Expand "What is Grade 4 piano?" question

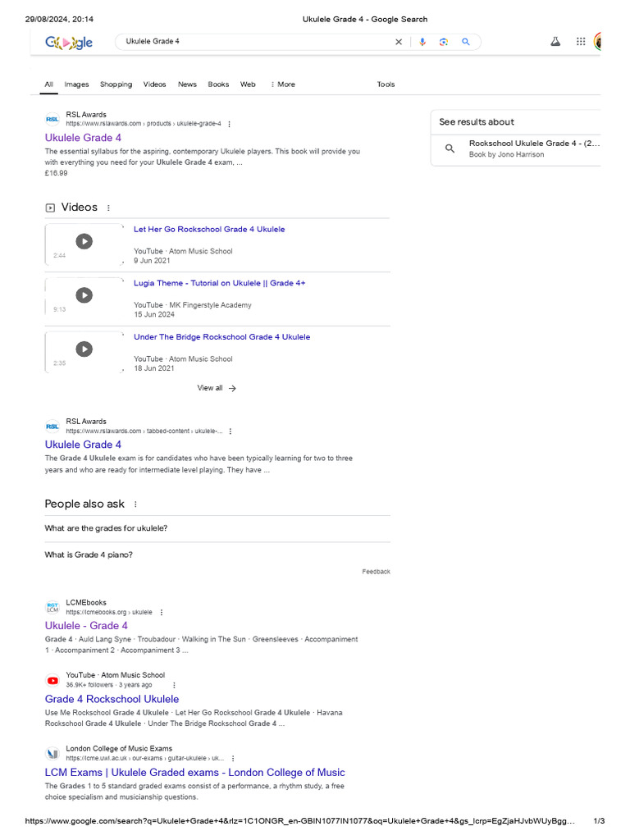217,555
